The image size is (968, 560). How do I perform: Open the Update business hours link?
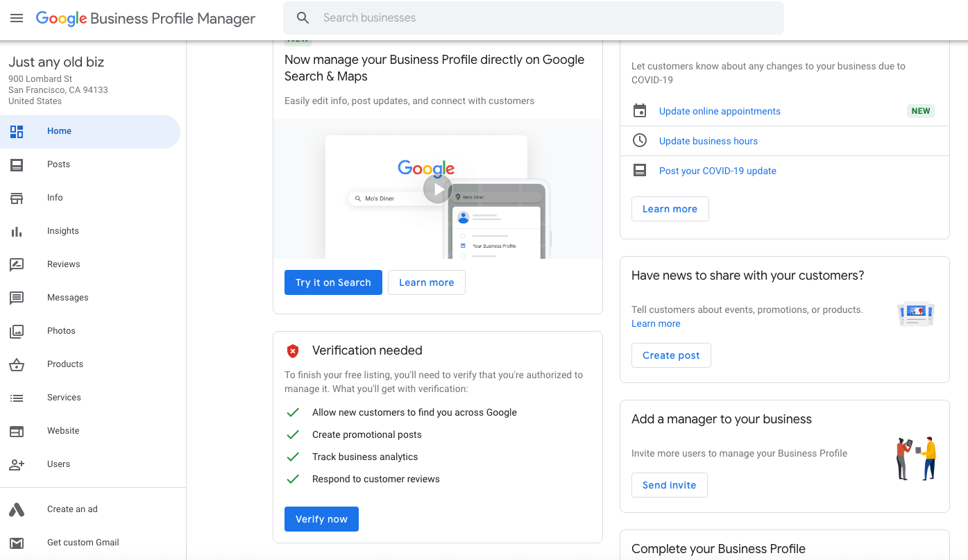708,141
